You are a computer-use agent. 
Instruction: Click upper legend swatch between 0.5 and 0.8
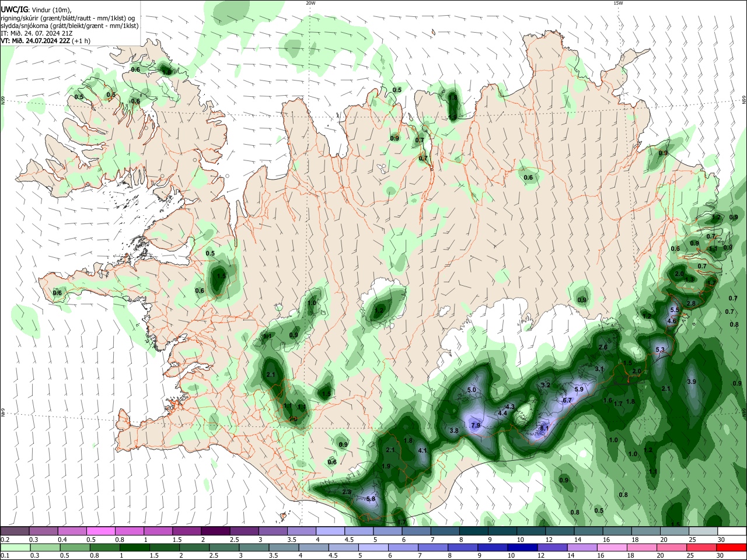click(x=101, y=531)
